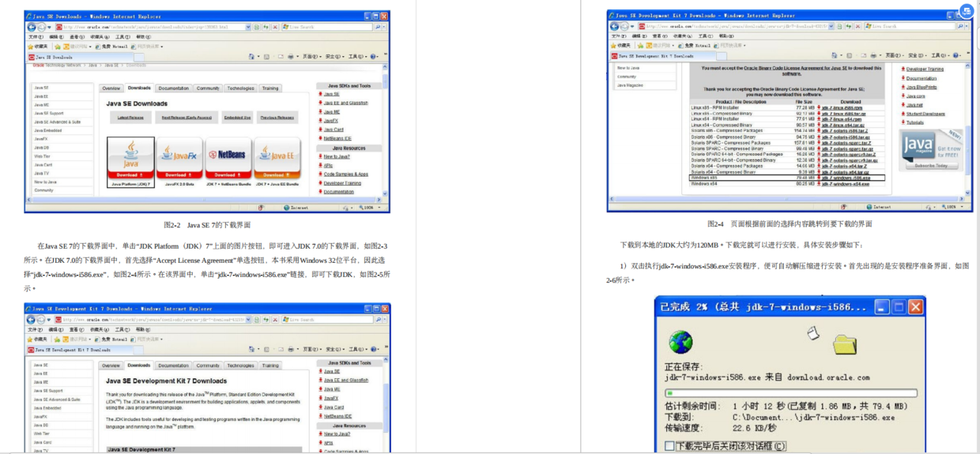Image resolution: width=980 pixels, height=454 pixels.
Task: Click search magnifier in the Java SE Downloads window
Action: click(x=378, y=26)
